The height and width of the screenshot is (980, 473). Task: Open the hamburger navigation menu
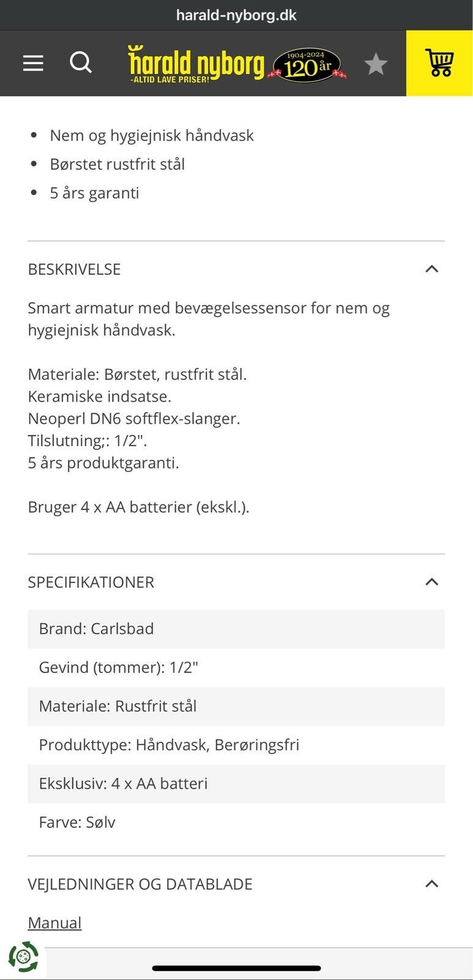point(33,63)
